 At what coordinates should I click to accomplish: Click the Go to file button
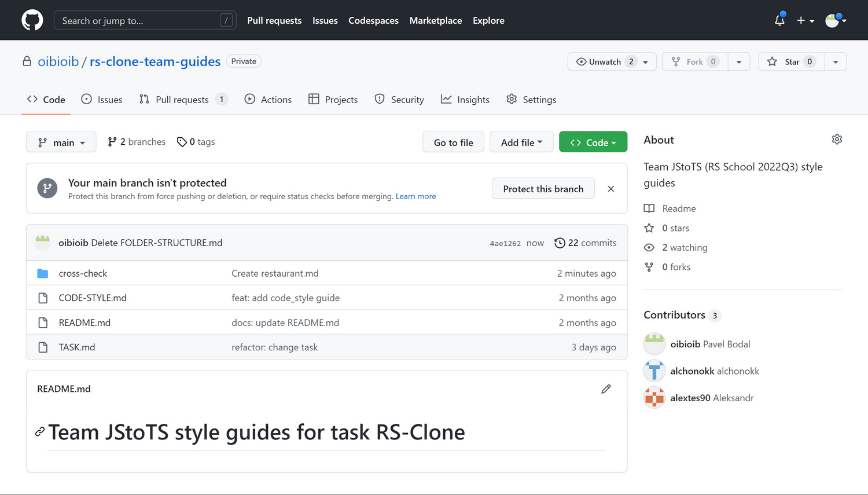[454, 142]
